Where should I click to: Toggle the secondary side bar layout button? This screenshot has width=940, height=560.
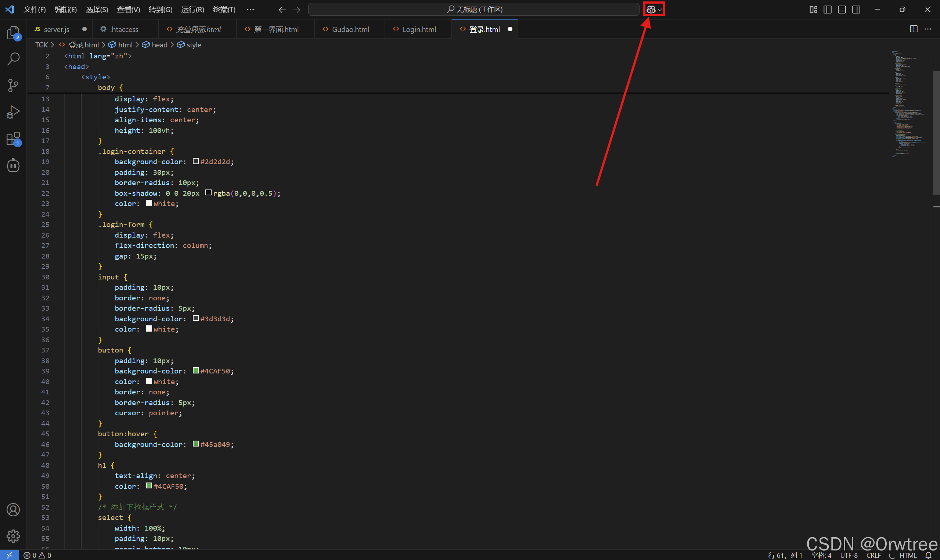[856, 10]
